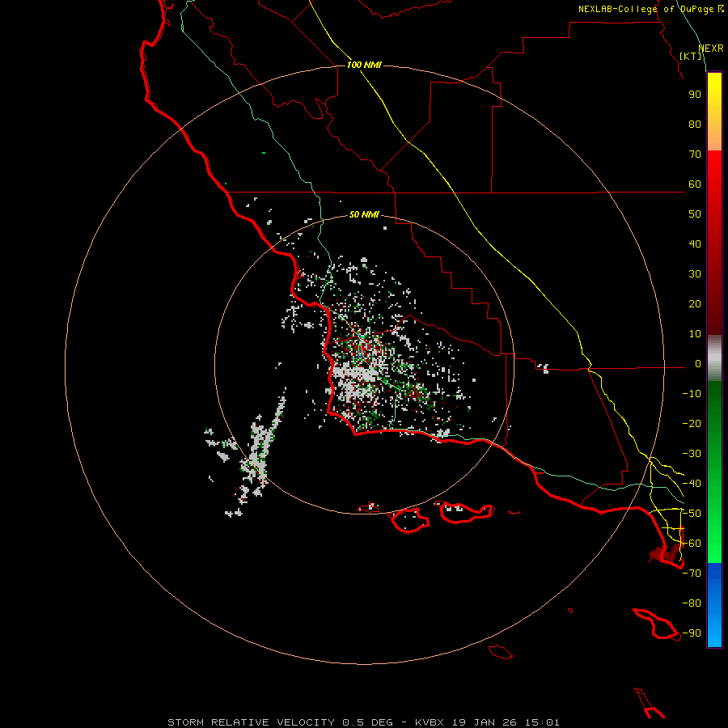Click the 15:01 timestamp in footer
728x728 pixels.
pos(542,722)
